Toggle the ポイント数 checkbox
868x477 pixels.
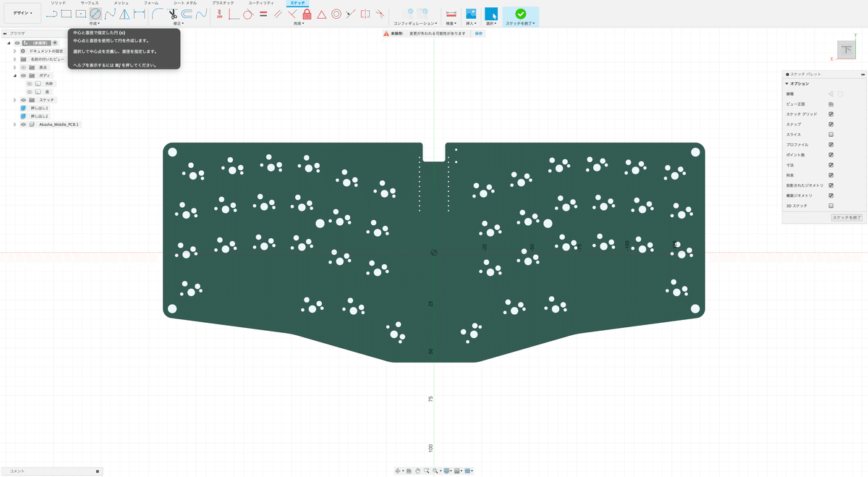(x=831, y=155)
